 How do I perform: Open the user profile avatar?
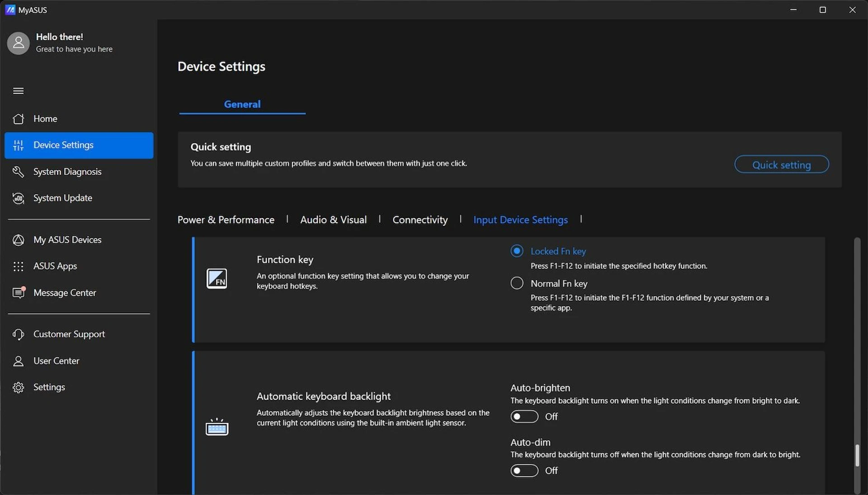click(18, 43)
